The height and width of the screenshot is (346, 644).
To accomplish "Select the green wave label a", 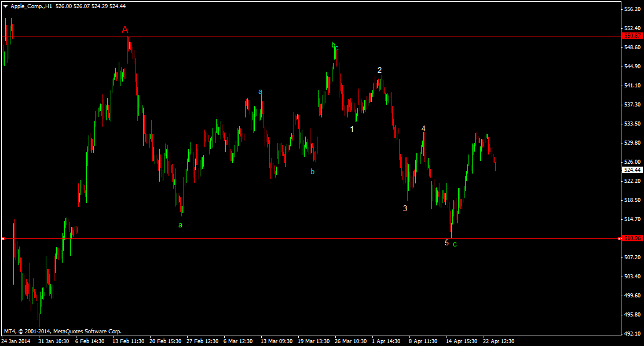I will click(180, 225).
